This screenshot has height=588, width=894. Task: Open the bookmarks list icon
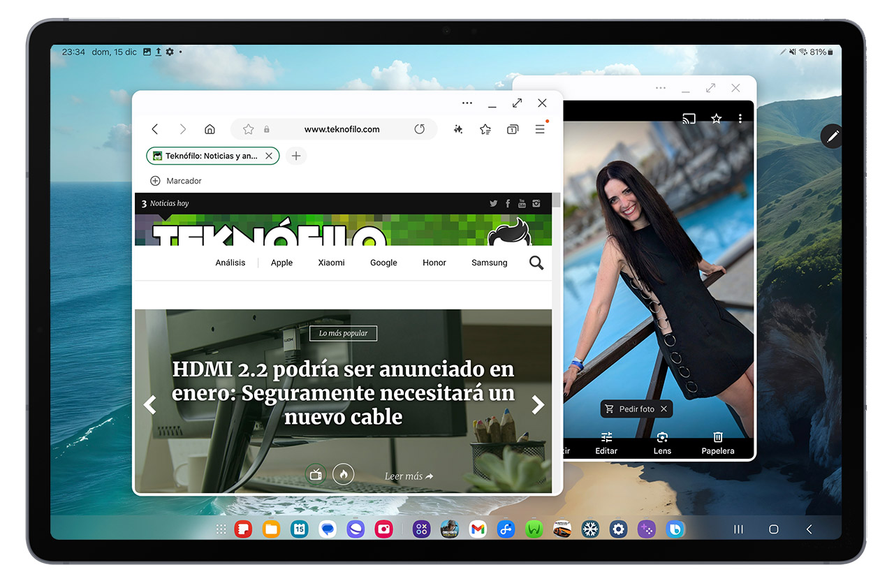click(485, 129)
